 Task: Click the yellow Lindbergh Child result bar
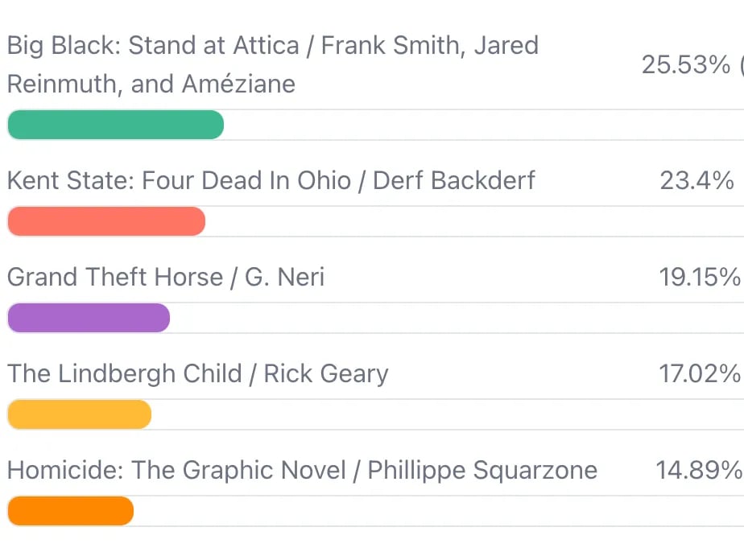click(79, 414)
